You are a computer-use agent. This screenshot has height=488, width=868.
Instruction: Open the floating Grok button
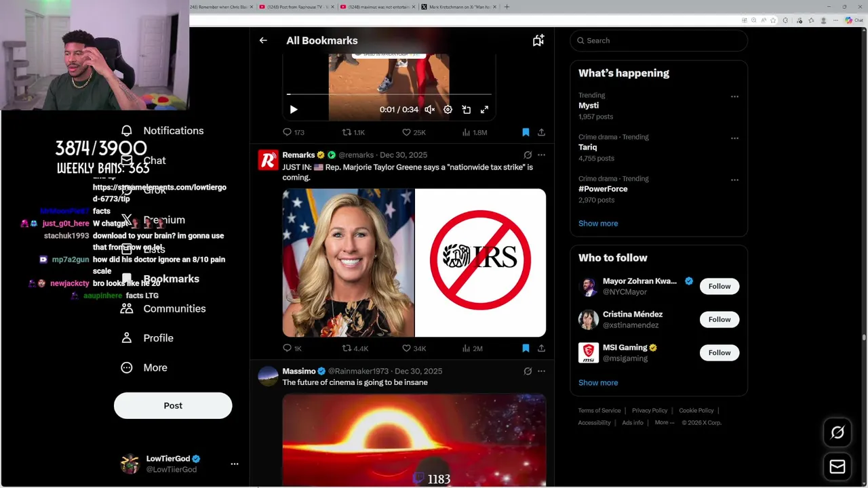(x=837, y=432)
